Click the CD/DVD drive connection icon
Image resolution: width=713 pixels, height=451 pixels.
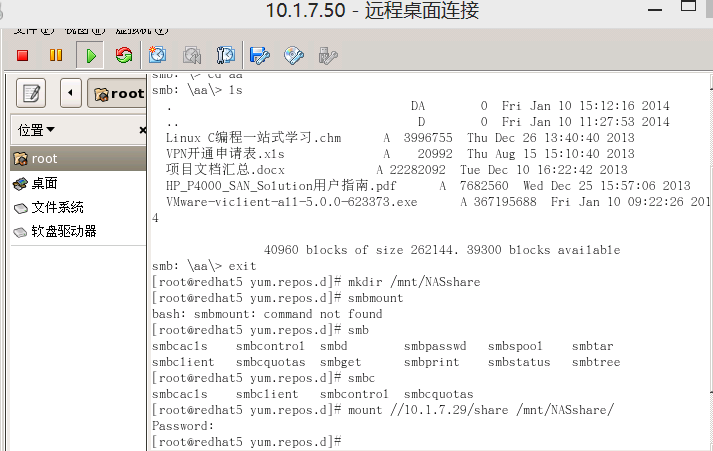[294, 55]
